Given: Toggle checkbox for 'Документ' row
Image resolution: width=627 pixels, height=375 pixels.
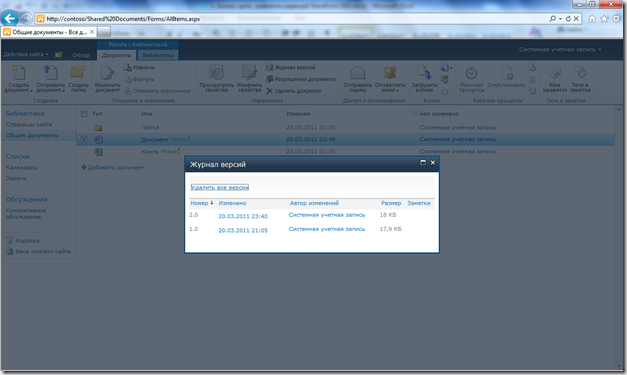Looking at the screenshot, I should pyautogui.click(x=84, y=139).
